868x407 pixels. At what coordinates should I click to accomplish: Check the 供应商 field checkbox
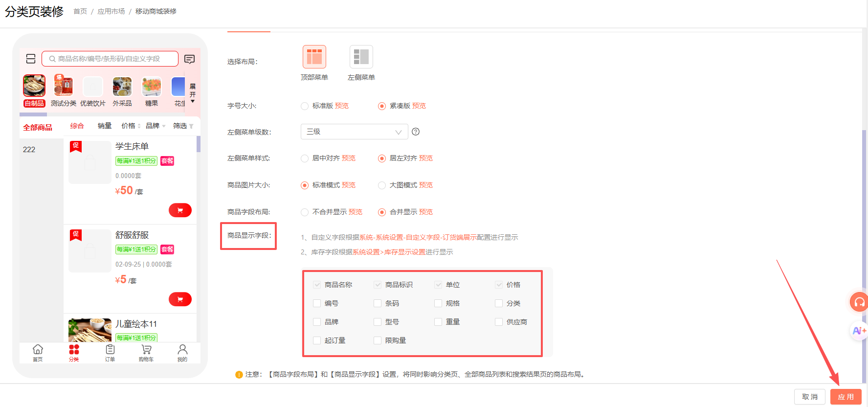[x=499, y=322]
